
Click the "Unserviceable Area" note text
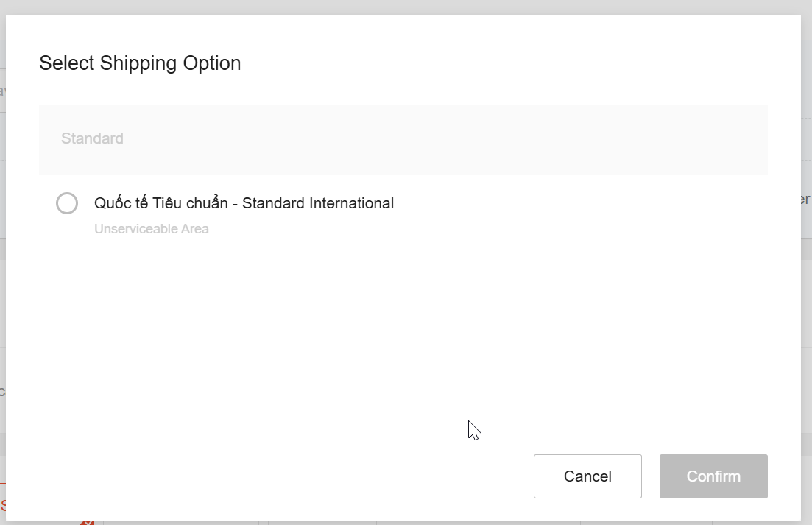click(x=152, y=229)
